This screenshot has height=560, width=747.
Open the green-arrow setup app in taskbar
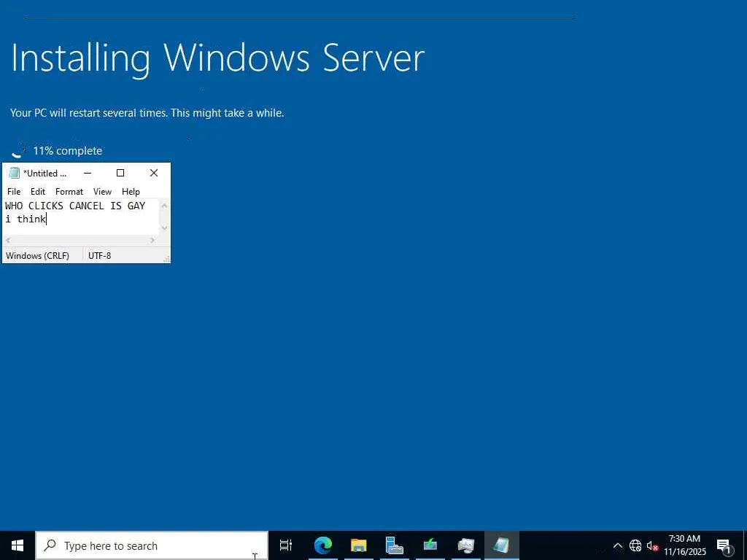(x=430, y=545)
